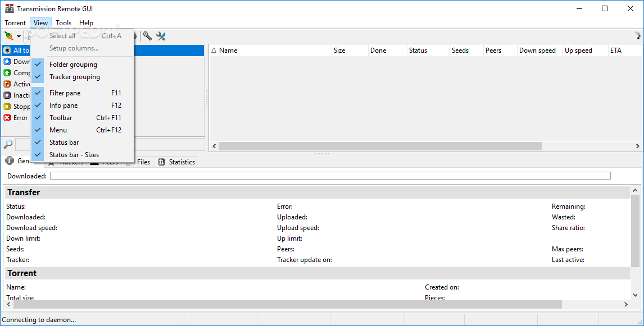Toggle Status bar - Sizes option
The height and width of the screenshot is (326, 644).
(x=82, y=155)
